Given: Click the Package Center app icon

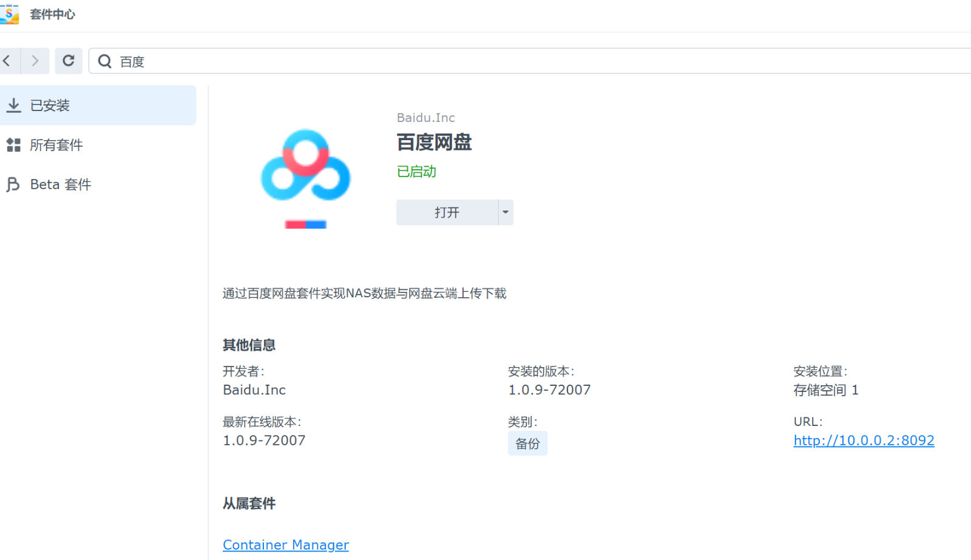Looking at the screenshot, I should click(x=9, y=14).
